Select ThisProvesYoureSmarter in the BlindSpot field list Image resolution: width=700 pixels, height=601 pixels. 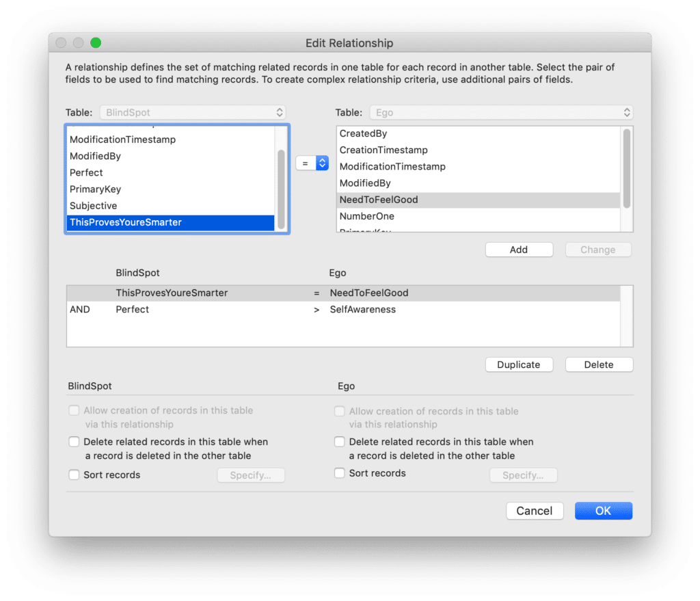(x=170, y=222)
